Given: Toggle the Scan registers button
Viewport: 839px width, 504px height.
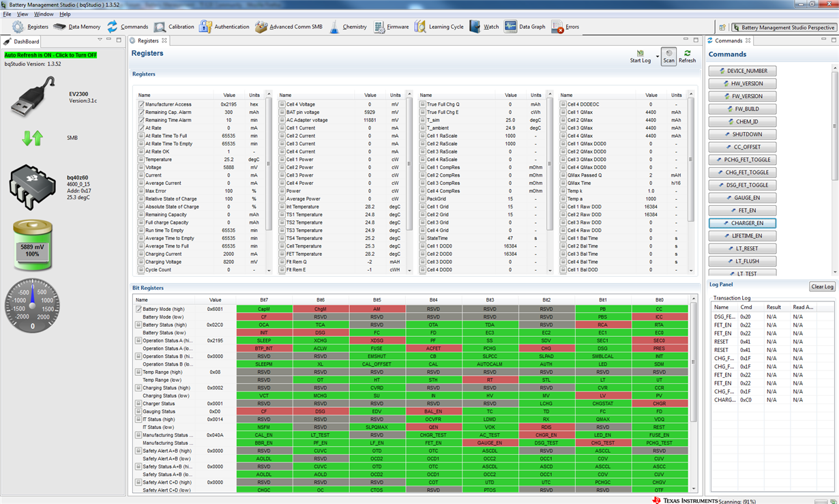Looking at the screenshot, I should pyautogui.click(x=668, y=57).
